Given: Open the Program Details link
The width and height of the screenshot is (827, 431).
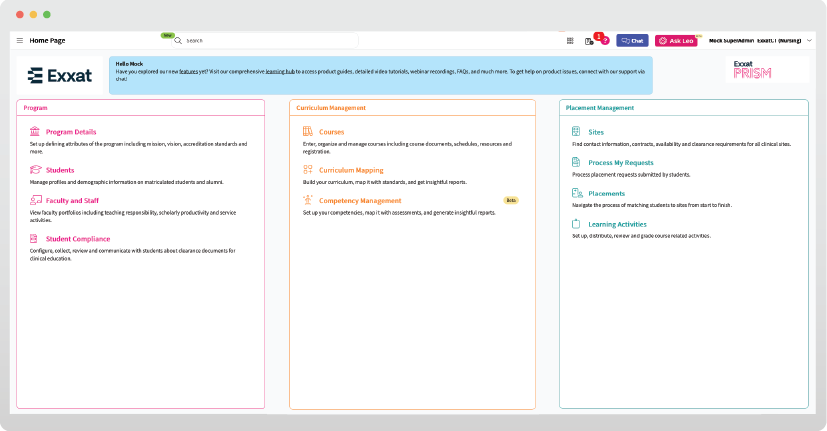Looking at the screenshot, I should point(71,132).
